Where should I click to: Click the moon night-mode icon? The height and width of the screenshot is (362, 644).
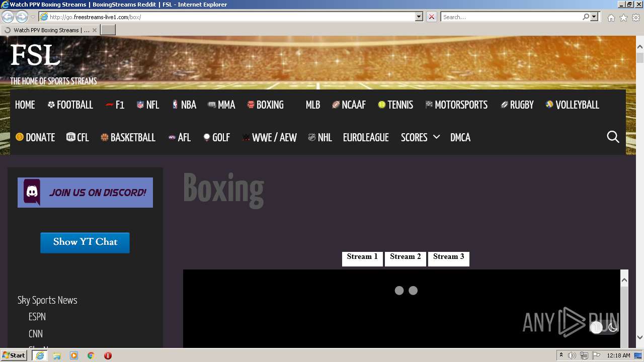point(613,327)
